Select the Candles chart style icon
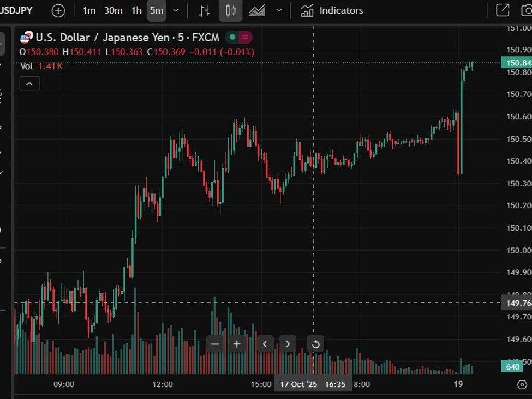Image resolution: width=532 pixels, height=399 pixels. click(231, 10)
